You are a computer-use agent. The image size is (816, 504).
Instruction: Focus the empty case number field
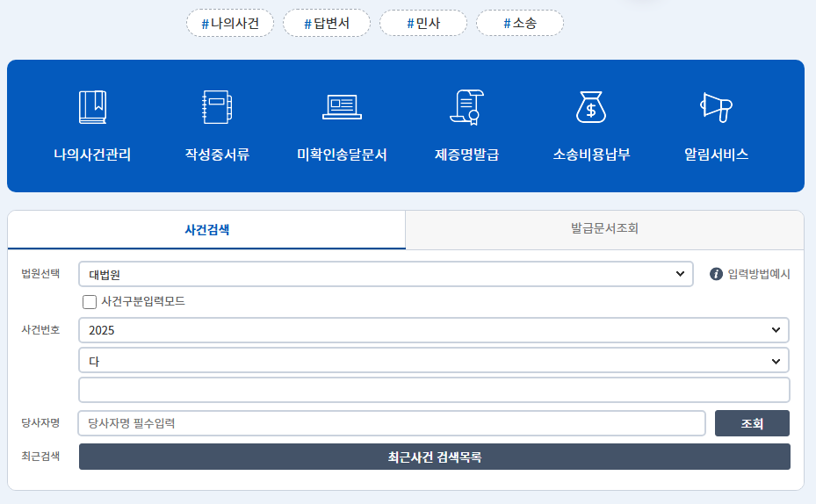click(x=434, y=390)
